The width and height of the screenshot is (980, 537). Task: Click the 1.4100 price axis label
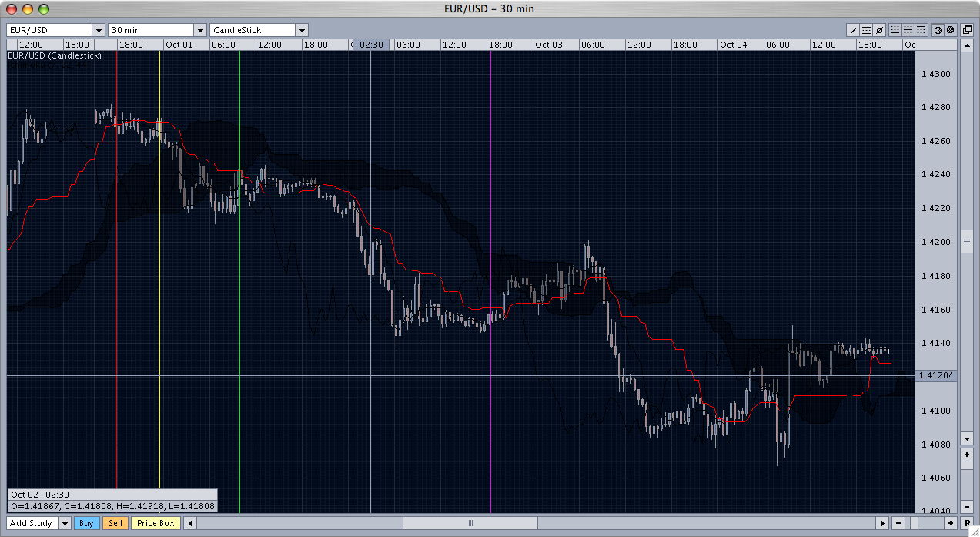935,411
